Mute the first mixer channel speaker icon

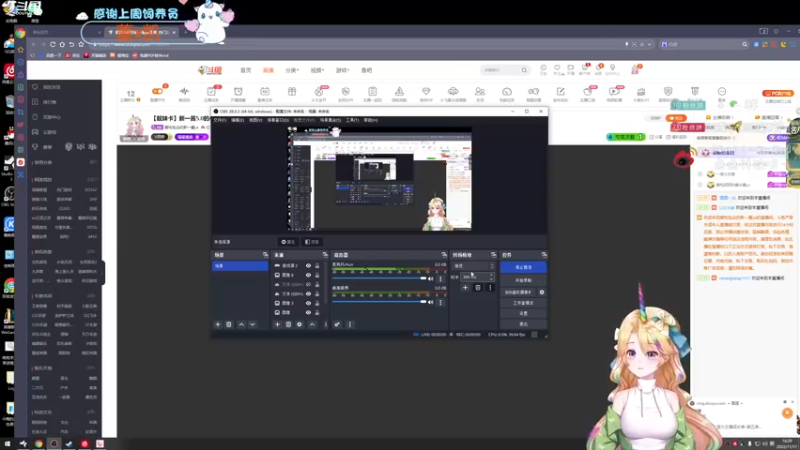coord(431,279)
